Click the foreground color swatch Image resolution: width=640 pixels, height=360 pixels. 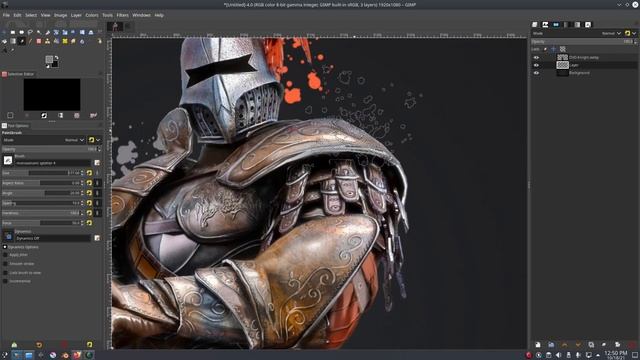point(49,60)
